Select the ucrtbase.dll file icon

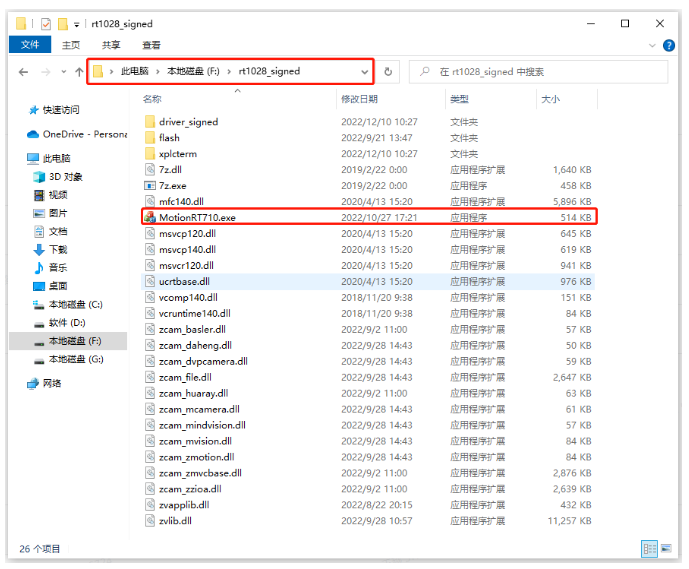point(150,281)
